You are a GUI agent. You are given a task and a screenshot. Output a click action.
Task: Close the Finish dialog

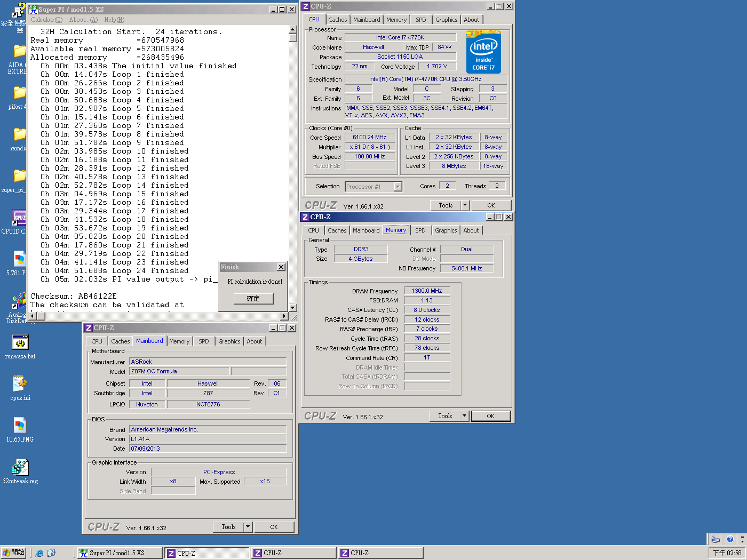click(281, 267)
